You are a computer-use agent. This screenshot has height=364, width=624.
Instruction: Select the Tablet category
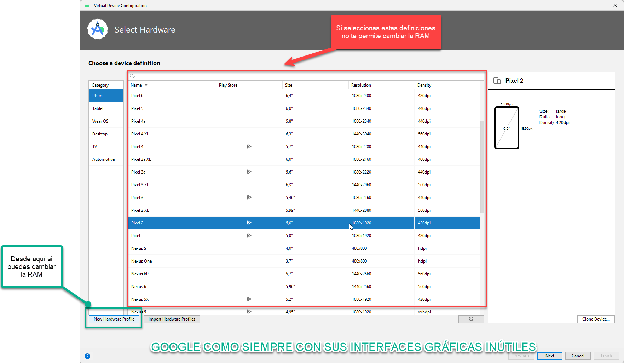coord(106,108)
